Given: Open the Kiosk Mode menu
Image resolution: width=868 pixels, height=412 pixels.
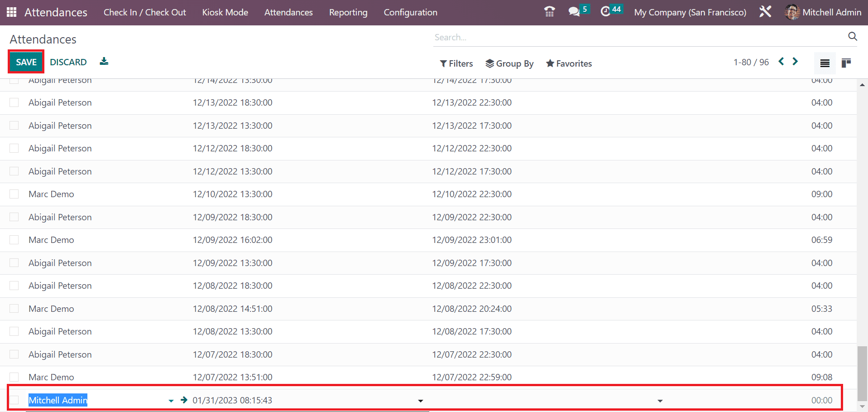Looking at the screenshot, I should coord(225,12).
